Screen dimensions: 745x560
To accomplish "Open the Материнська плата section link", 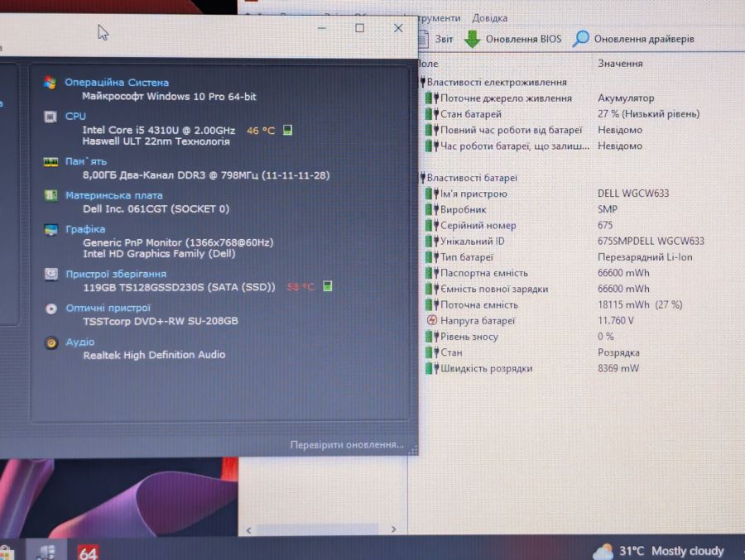I will 113,195.
